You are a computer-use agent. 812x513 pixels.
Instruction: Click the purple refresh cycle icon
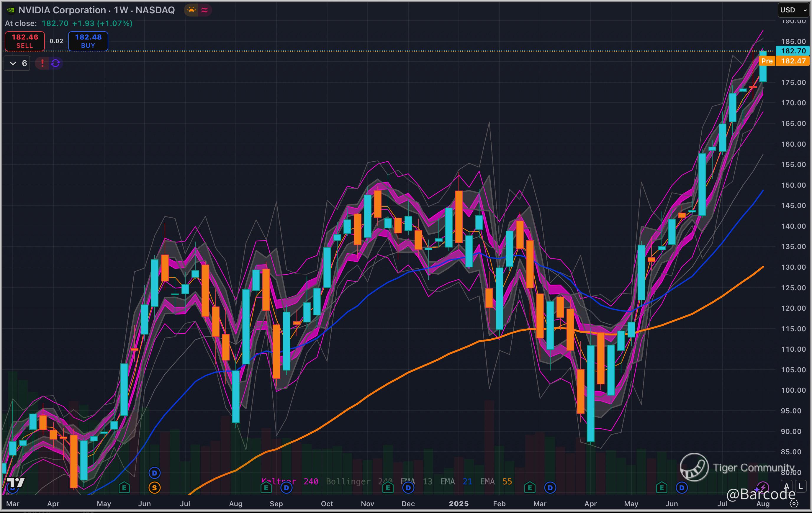pyautogui.click(x=56, y=63)
